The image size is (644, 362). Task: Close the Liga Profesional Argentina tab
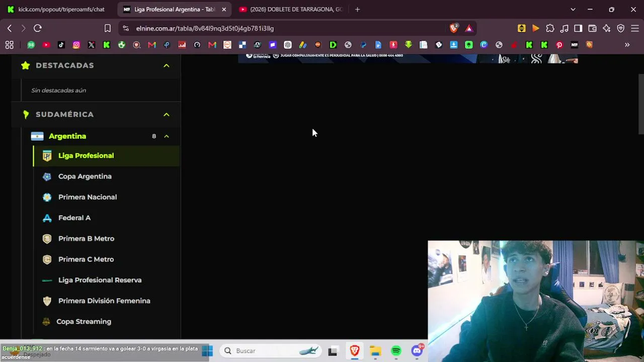click(x=224, y=10)
